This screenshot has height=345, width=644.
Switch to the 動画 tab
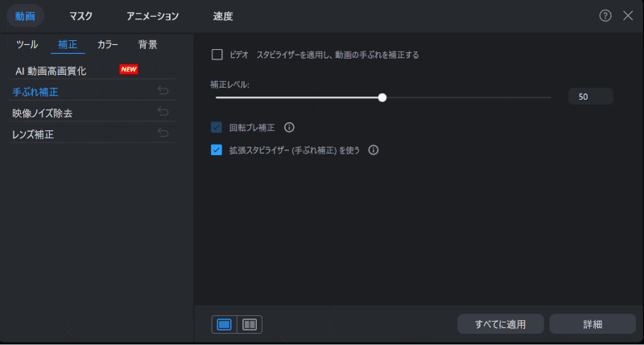tap(25, 16)
